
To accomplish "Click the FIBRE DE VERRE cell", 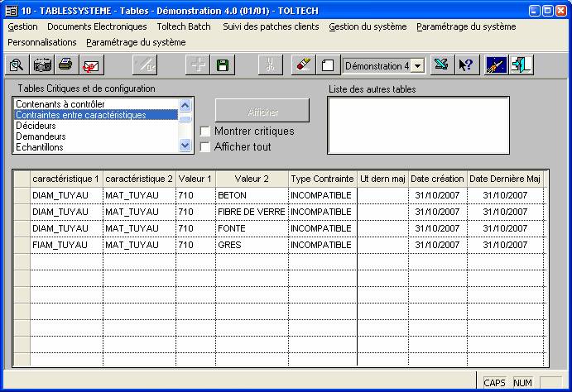I will [252, 212].
